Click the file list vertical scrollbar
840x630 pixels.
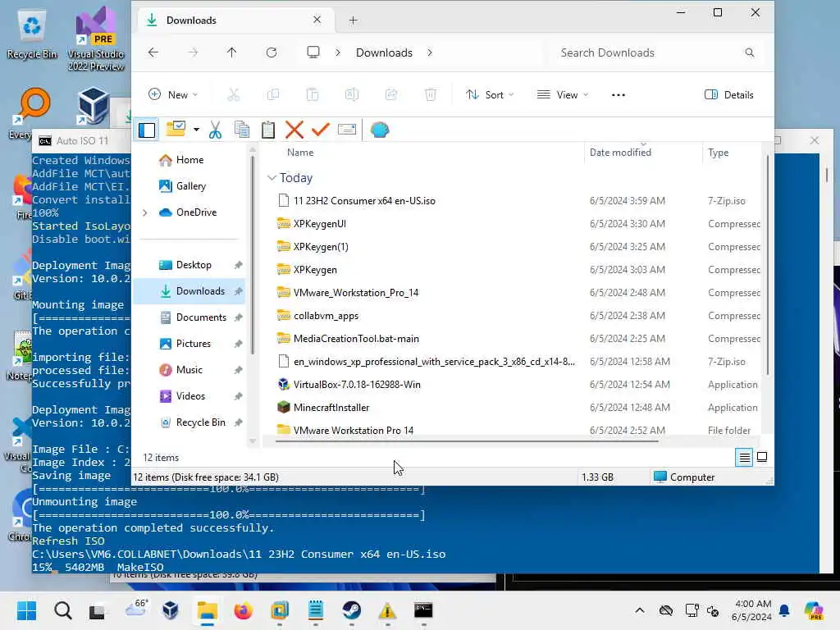tap(767, 265)
